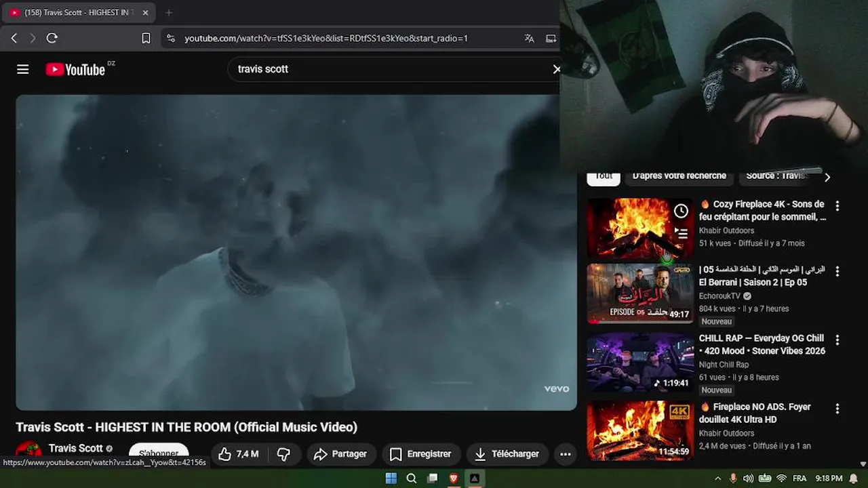Open Brave browser from the taskbar

click(x=454, y=479)
